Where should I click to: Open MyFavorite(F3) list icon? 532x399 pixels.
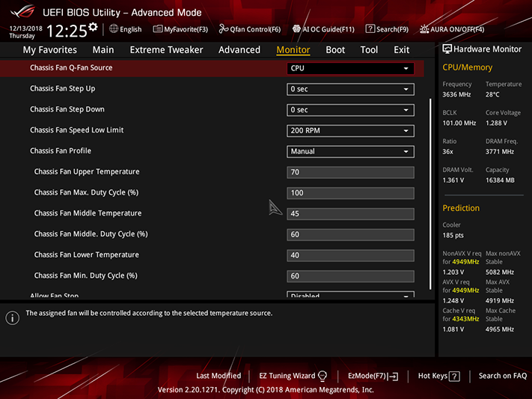pyautogui.click(x=157, y=29)
